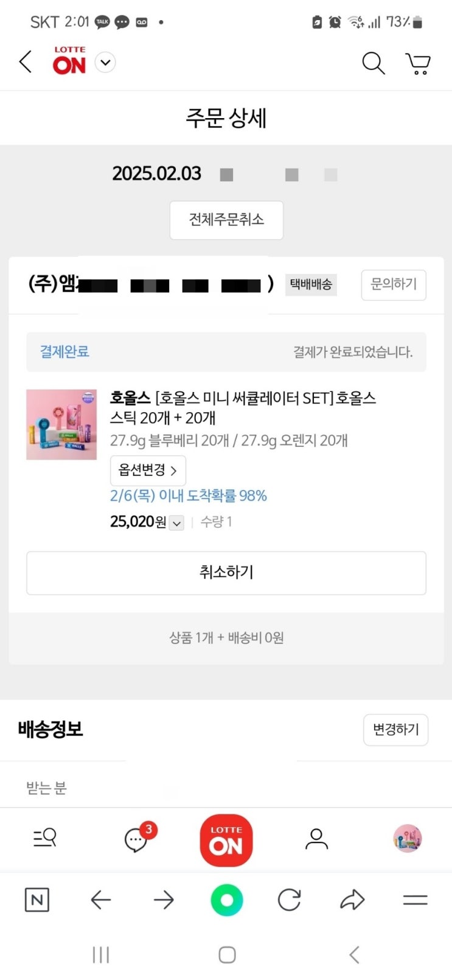
Task: Open the my profile person icon
Action: click(x=316, y=839)
